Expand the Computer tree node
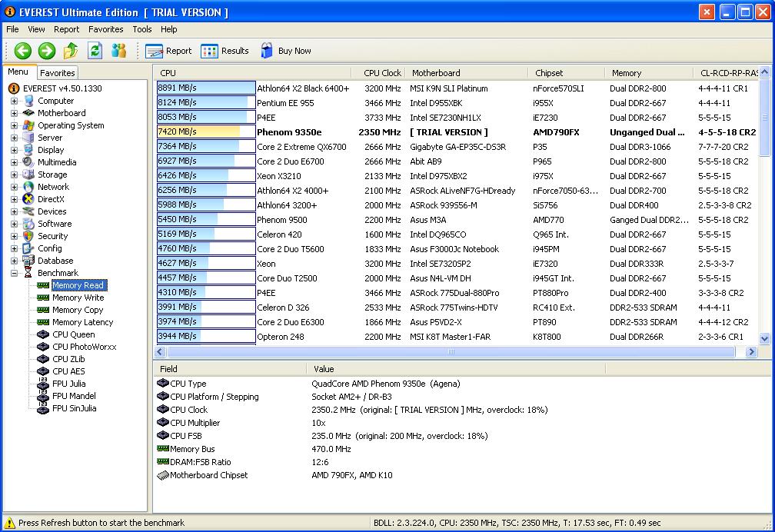Image resolution: width=775 pixels, height=532 pixels. (14, 101)
